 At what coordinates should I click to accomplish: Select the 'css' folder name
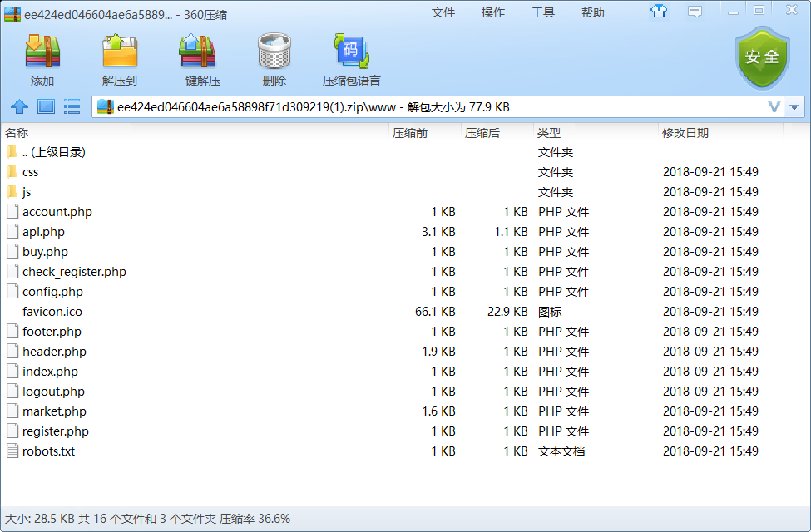(x=31, y=172)
